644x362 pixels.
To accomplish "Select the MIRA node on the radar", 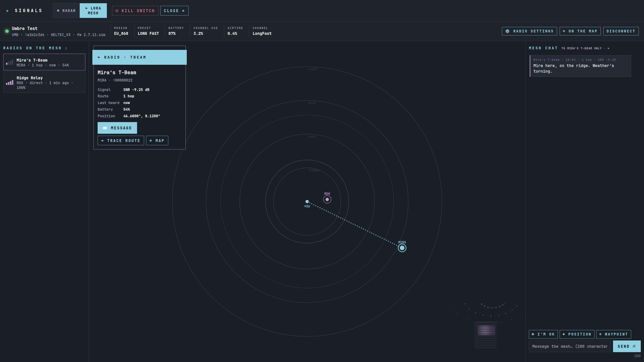I will pos(402,248).
